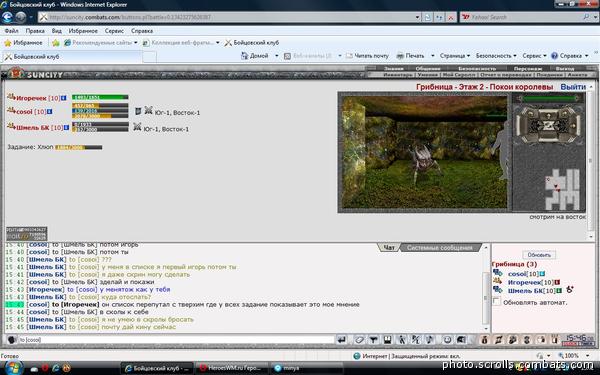Click the Выйти link next to dungeon title
This screenshot has height=375, width=600.
click(573, 87)
